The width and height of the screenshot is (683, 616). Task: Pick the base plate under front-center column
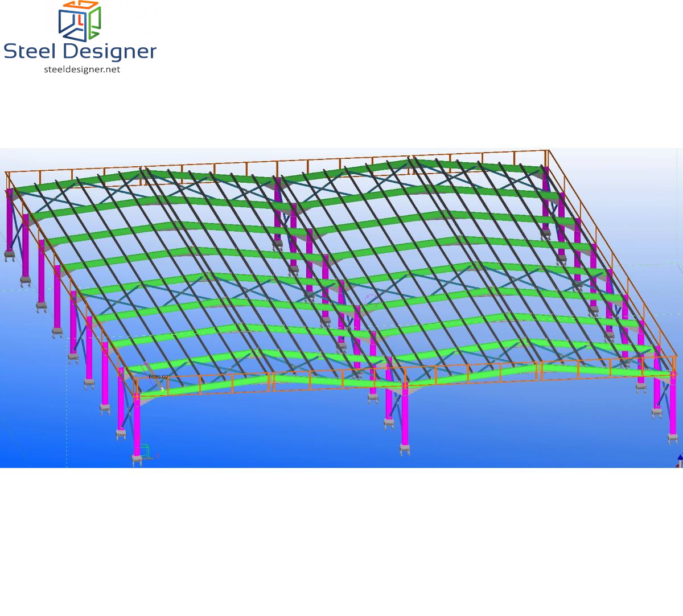pyautogui.click(x=405, y=449)
